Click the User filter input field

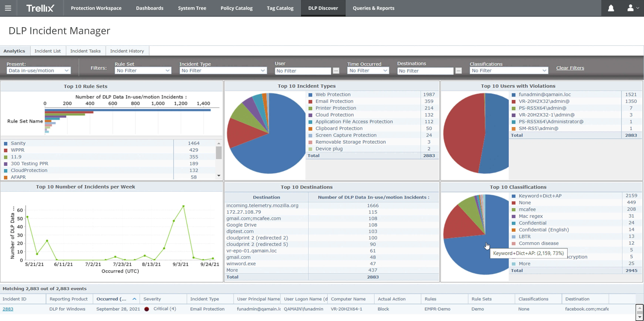[x=303, y=71]
